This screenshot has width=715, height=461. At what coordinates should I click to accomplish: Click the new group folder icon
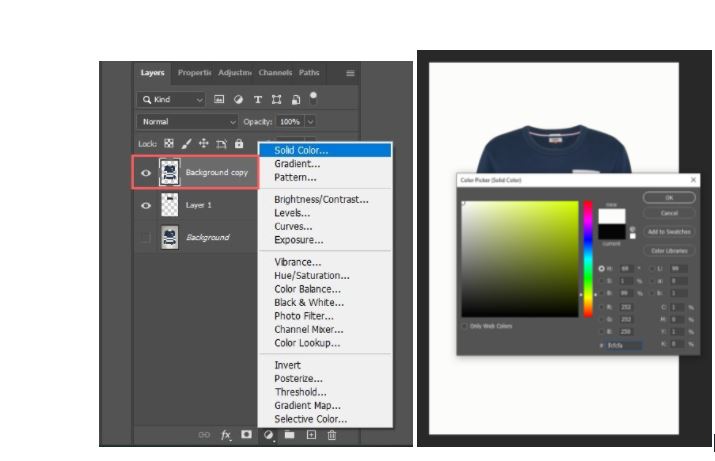pyautogui.click(x=289, y=435)
